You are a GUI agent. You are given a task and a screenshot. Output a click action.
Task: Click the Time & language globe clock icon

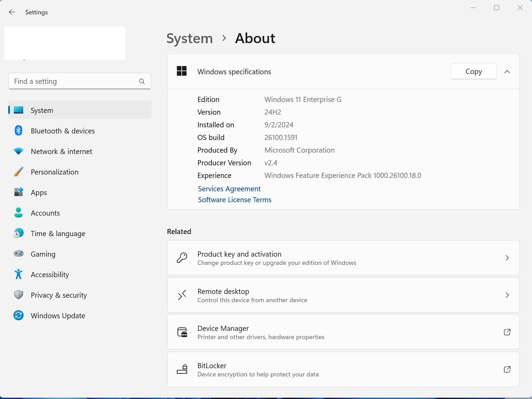pos(18,233)
